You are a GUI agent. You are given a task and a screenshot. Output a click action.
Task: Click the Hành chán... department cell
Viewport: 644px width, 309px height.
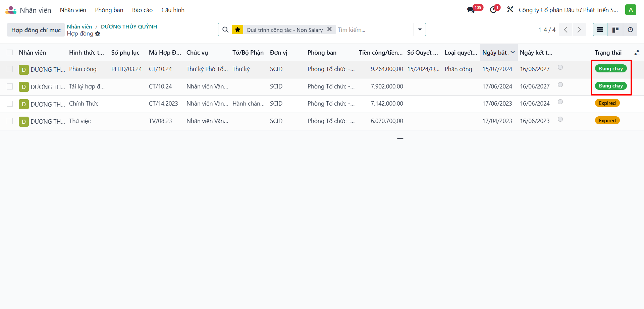pyautogui.click(x=249, y=104)
